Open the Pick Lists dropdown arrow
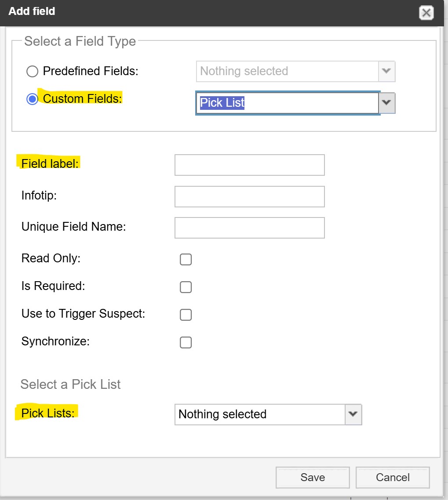This screenshot has height=500, width=448. pos(353,414)
